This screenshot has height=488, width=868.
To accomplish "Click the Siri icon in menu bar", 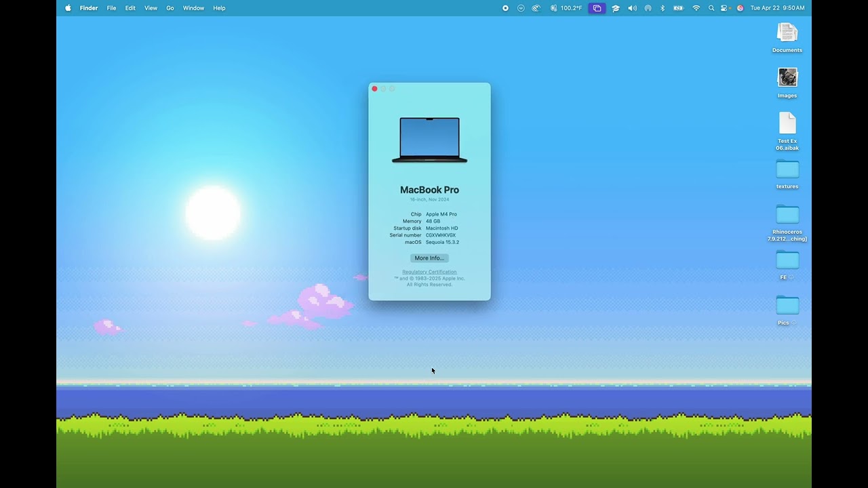I will [x=740, y=8].
